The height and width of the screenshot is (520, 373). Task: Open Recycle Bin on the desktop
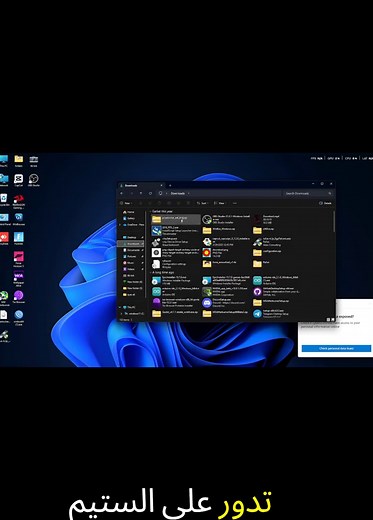click(x=4, y=200)
